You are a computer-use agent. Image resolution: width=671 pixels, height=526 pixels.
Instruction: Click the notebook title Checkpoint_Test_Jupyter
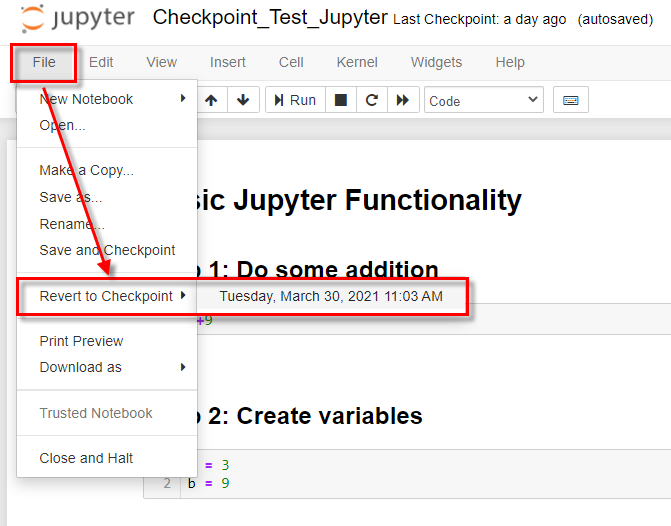[270, 18]
